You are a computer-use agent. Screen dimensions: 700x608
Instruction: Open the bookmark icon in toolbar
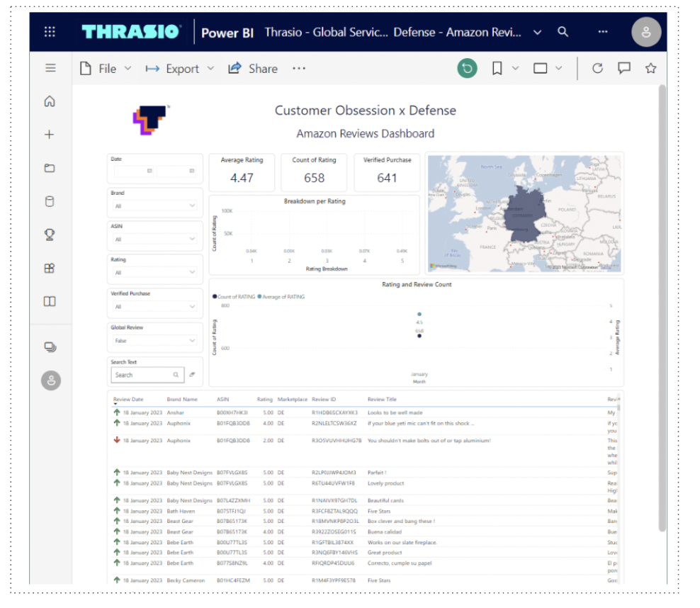pyautogui.click(x=497, y=68)
